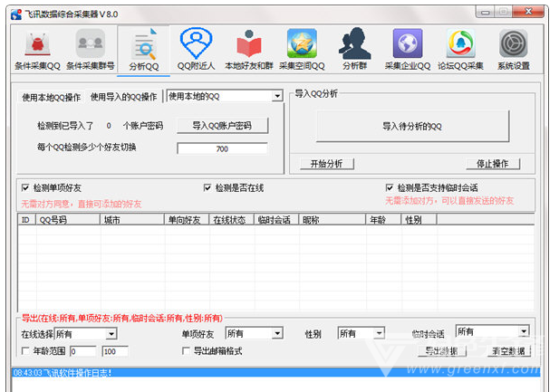559x392 pixels.
Task: Open the 性别 filter dropdown
Action: (x=380, y=333)
